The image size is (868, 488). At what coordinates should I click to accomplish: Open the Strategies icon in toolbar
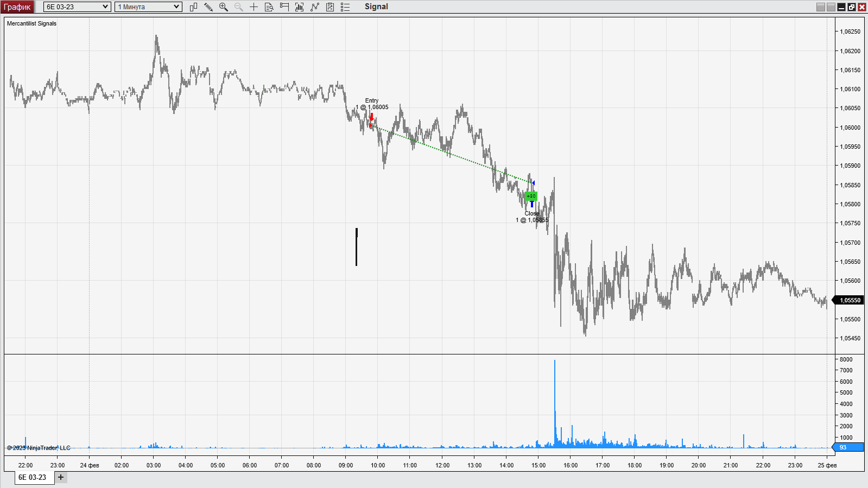pyautogui.click(x=330, y=7)
